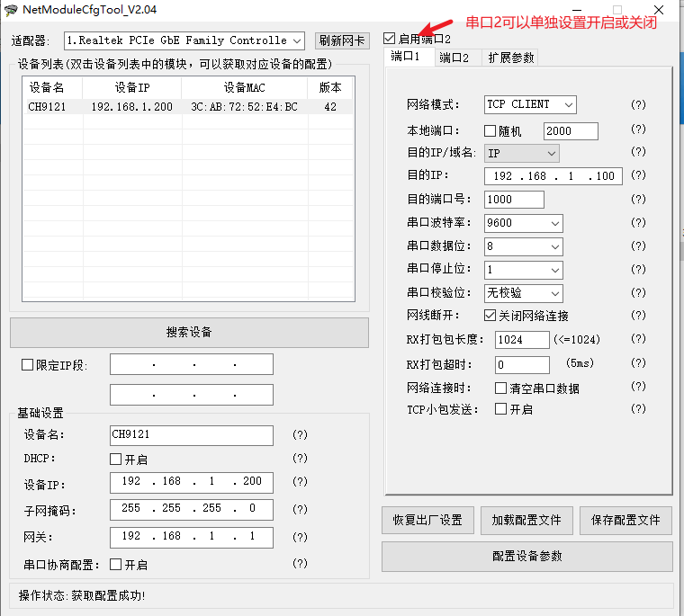Open help (?) for 串口波特率
Screen dimensions: 684x616
coord(638,222)
